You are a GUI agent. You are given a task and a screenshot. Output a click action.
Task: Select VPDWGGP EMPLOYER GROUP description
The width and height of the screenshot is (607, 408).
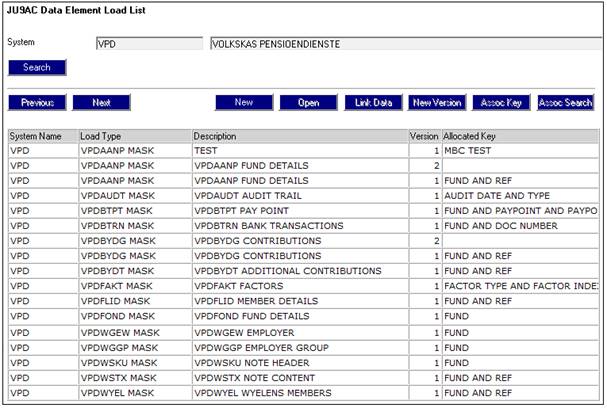pyautogui.click(x=300, y=348)
